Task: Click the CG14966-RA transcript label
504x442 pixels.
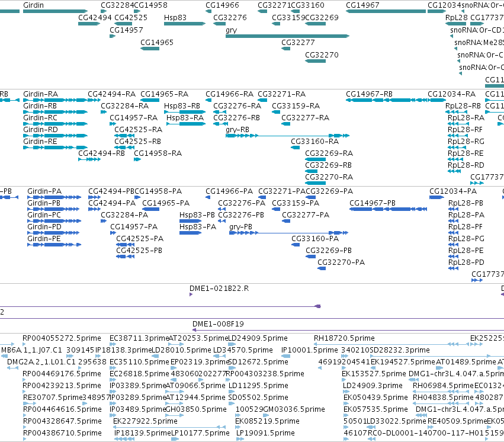Action: pyautogui.click(x=230, y=94)
